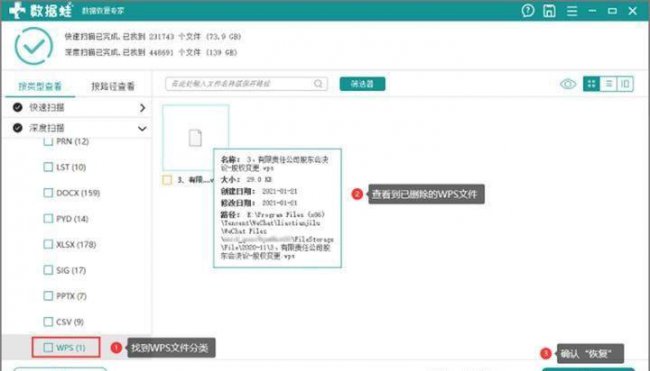Click the file search input field
650x371 pixels.
click(x=246, y=84)
